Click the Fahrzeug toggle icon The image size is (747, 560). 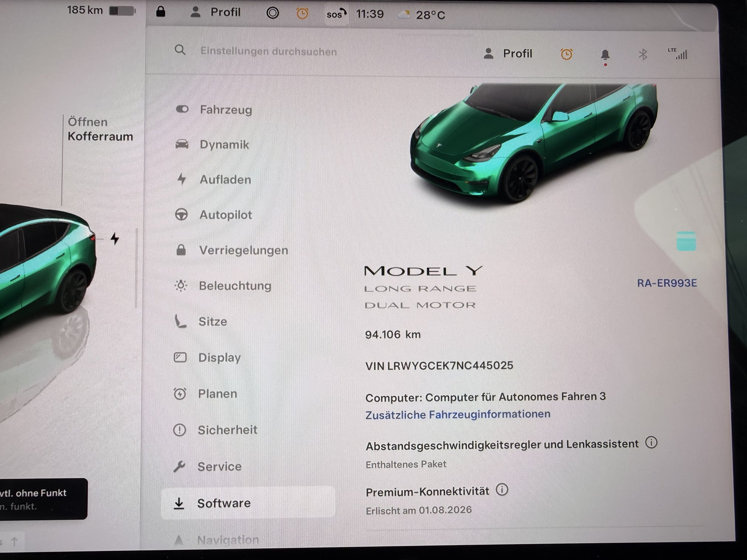pos(182,109)
